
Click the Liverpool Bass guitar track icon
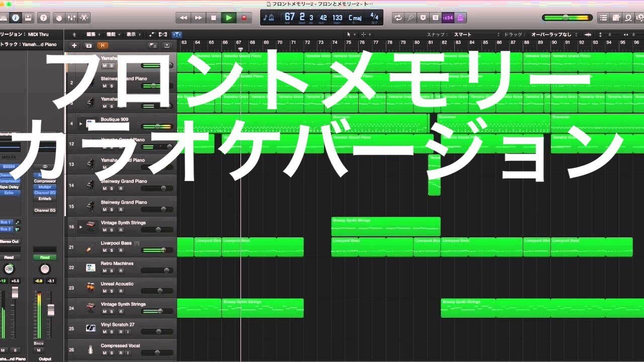[x=91, y=247]
